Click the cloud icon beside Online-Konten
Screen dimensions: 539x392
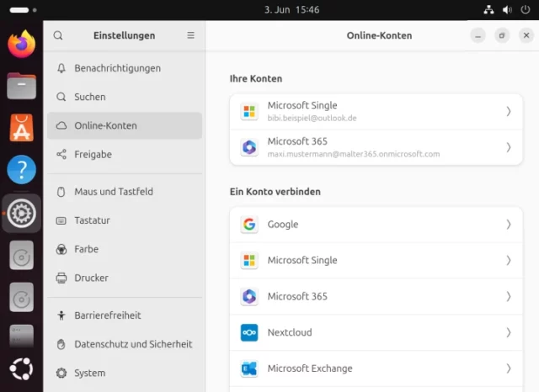click(x=61, y=125)
